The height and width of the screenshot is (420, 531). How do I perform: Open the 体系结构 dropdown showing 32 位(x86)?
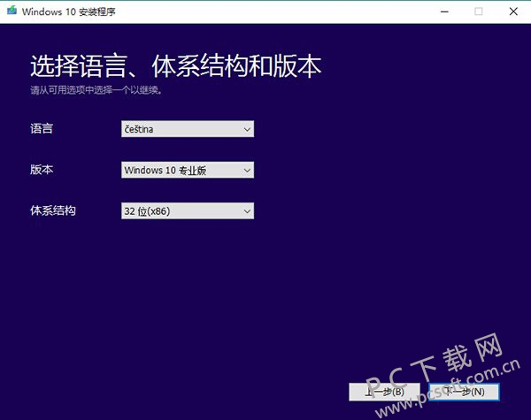[188, 210]
